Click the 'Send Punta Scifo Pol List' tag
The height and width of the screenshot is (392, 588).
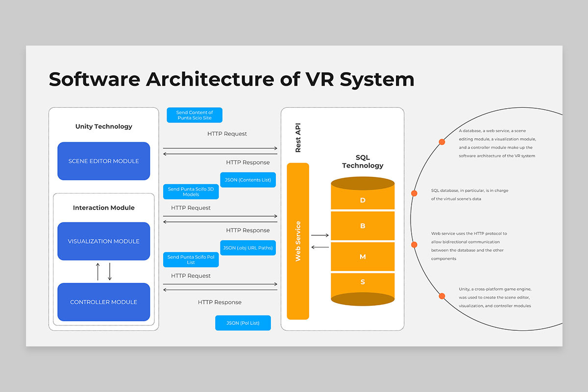click(x=191, y=260)
